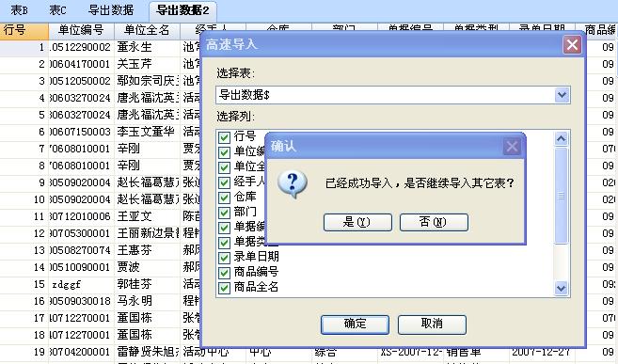This screenshot has height=364, width=618.
Task: Select cell zdggf in row 15
Action: click(81, 284)
